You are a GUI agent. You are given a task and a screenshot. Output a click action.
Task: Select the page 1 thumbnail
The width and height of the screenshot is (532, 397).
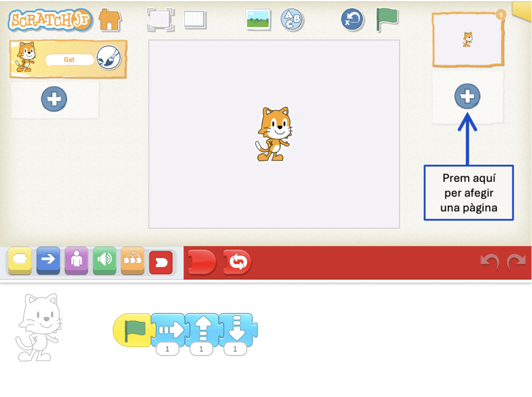click(x=468, y=40)
